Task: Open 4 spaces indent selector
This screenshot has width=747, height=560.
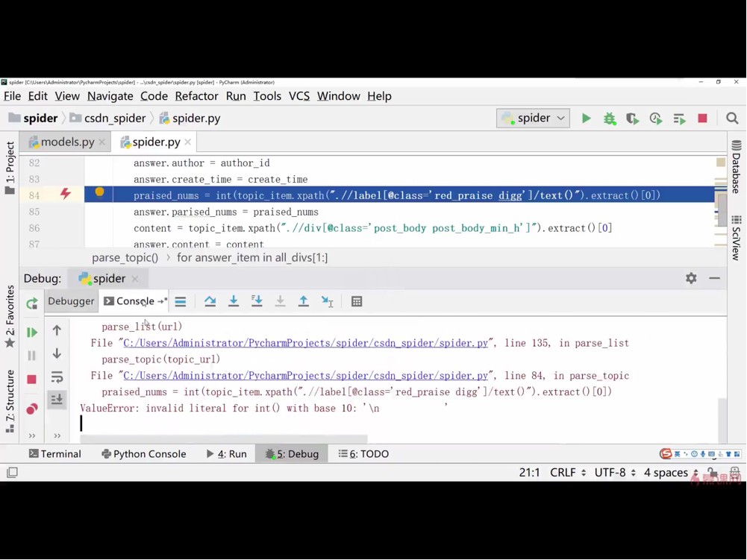Action: pyautogui.click(x=671, y=473)
